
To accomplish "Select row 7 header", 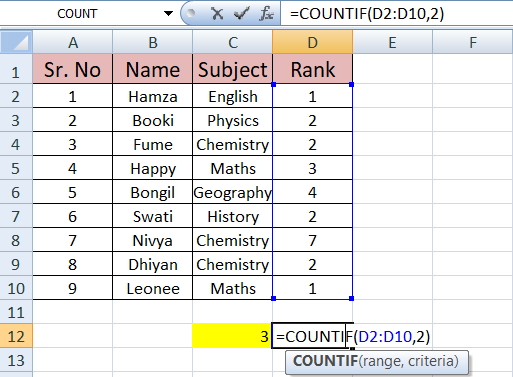I will click(16, 216).
